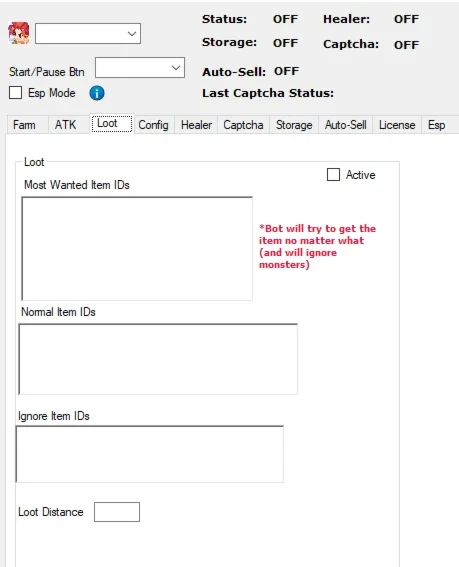
Task: Click the red 'Bot will try to get' note
Action: click(x=318, y=246)
